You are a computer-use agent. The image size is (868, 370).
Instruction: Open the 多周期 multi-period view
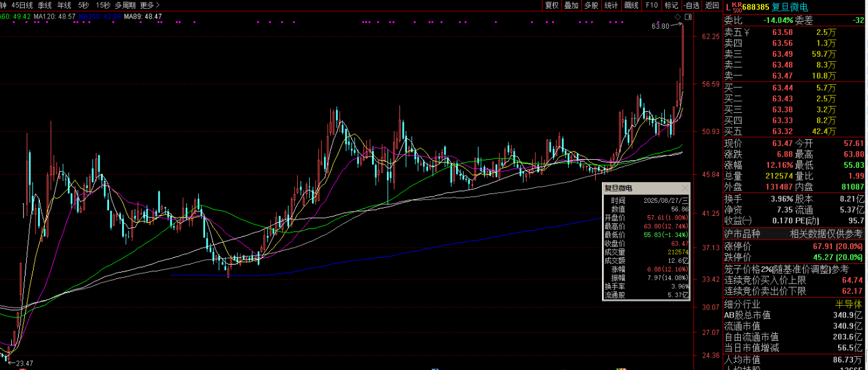(125, 5)
